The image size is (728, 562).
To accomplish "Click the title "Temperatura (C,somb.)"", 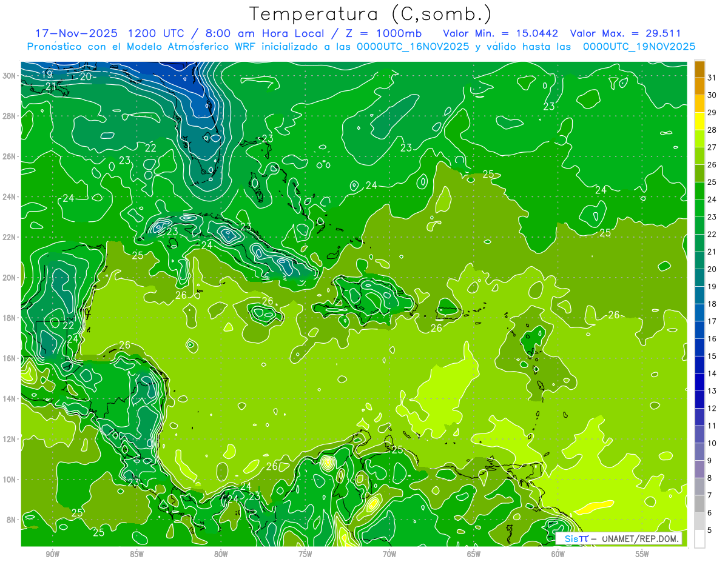I will coord(371,13).
